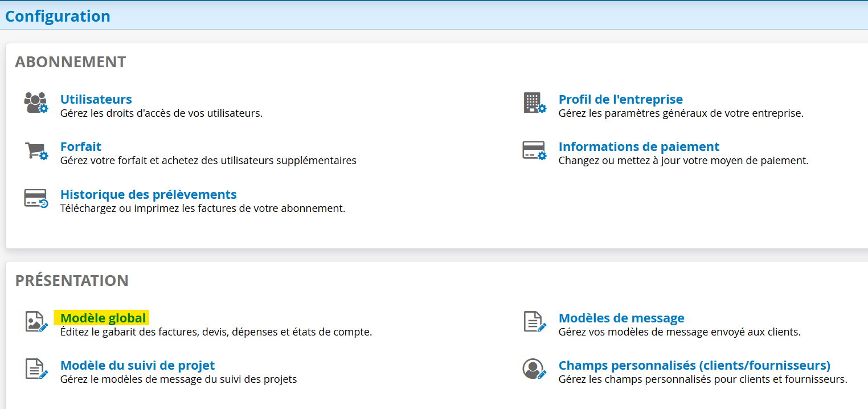
Task: Click the Forfait shopping cart icon
Action: click(36, 151)
